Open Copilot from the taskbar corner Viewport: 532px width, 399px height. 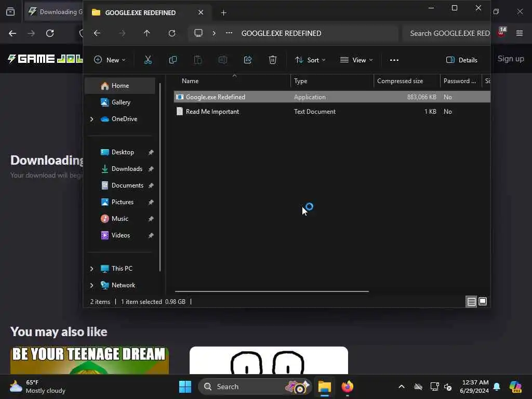[x=515, y=387]
